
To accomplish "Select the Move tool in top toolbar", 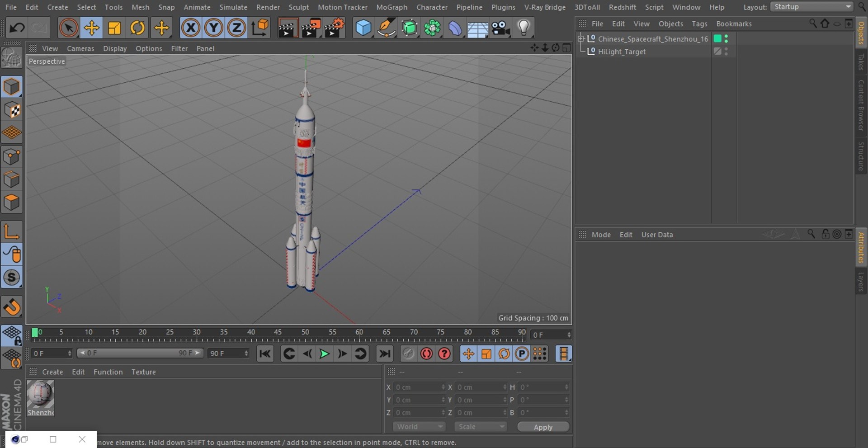I will pos(91,28).
